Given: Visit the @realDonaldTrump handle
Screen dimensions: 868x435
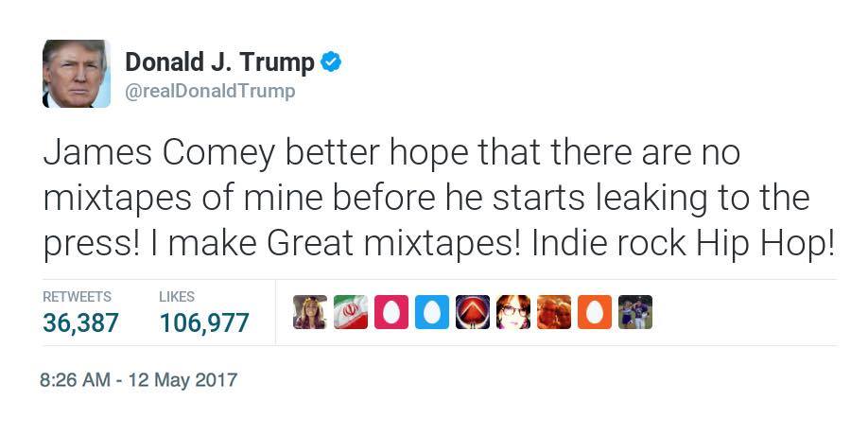Looking at the screenshot, I should [x=210, y=91].
